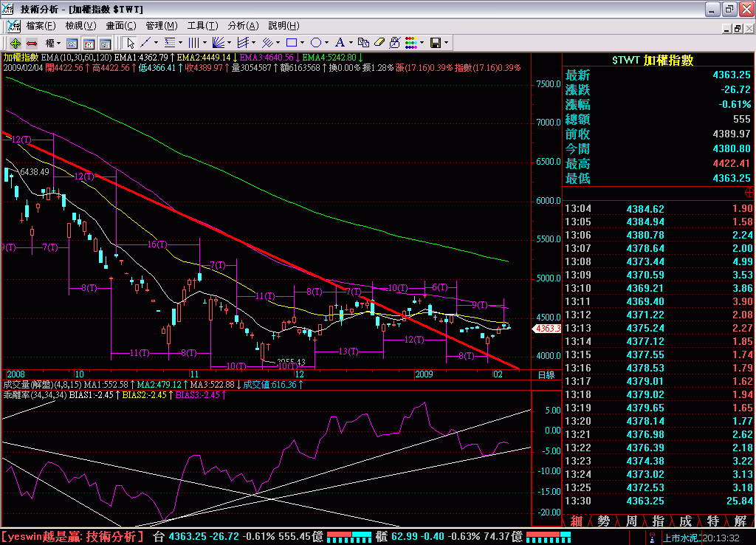Open the 工具(T) menu
Screen dimensions: 756x545
coord(202,26)
